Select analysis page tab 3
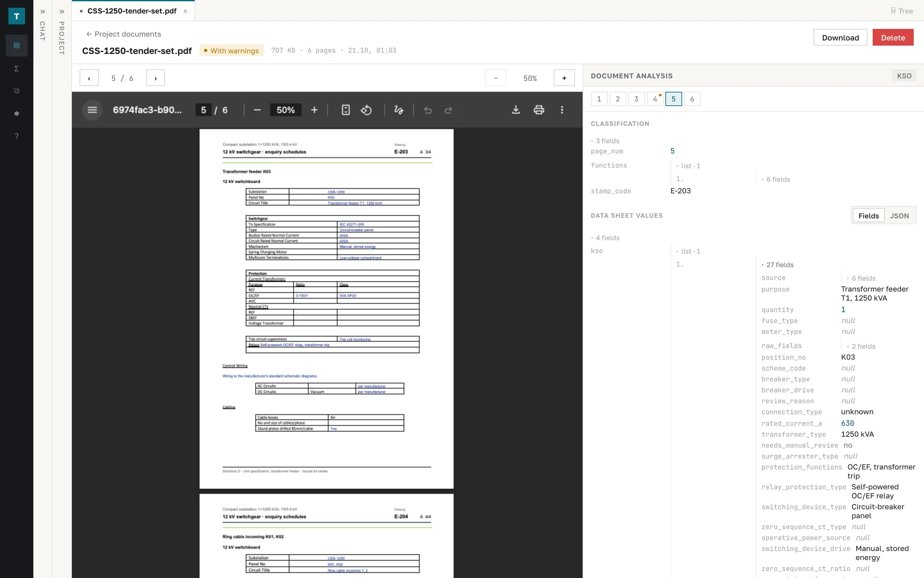The width and height of the screenshot is (924, 578). pos(636,99)
